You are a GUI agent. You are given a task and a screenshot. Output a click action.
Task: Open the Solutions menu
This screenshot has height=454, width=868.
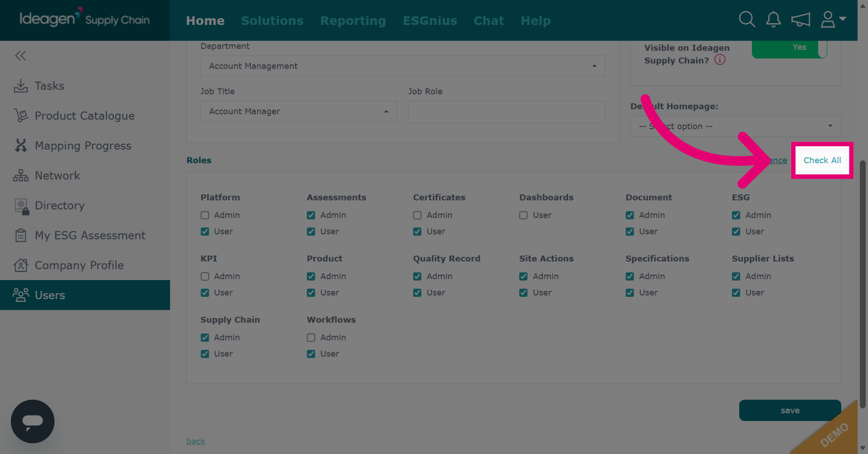tap(272, 21)
